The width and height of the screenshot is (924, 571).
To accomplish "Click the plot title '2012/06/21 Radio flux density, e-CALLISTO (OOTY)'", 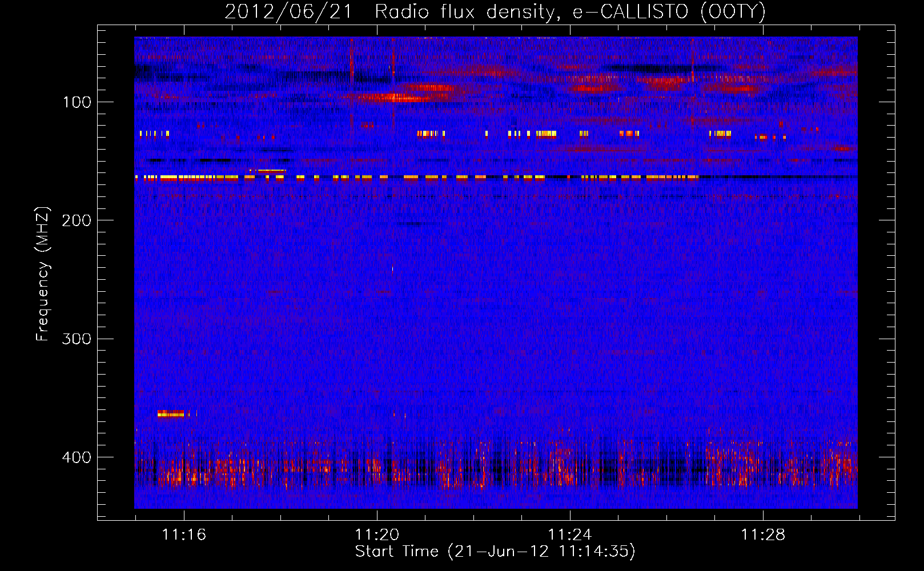I will coord(495,11).
